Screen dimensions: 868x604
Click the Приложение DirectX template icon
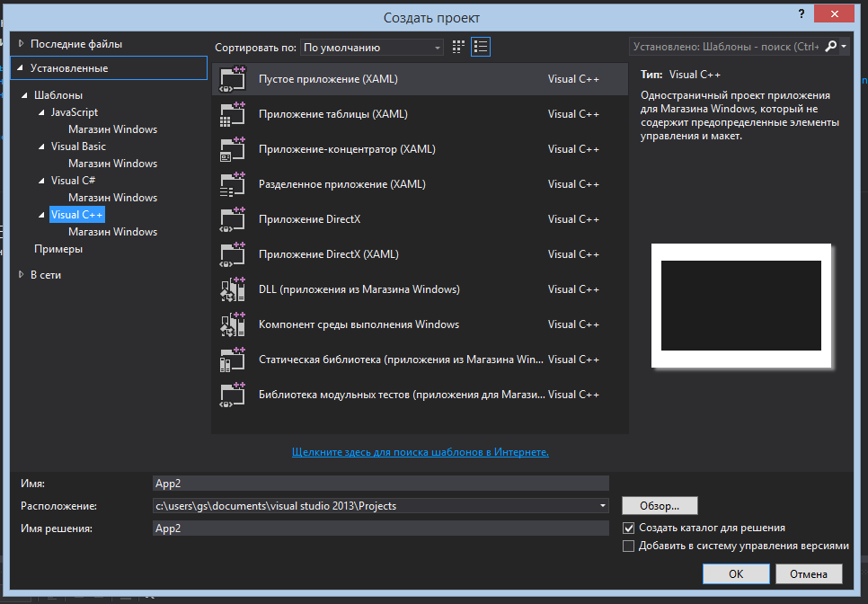[233, 219]
